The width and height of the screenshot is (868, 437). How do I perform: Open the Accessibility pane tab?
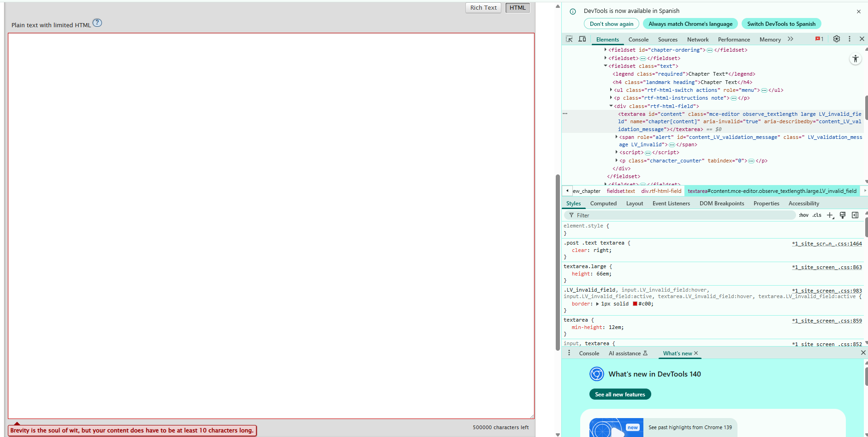tap(804, 204)
